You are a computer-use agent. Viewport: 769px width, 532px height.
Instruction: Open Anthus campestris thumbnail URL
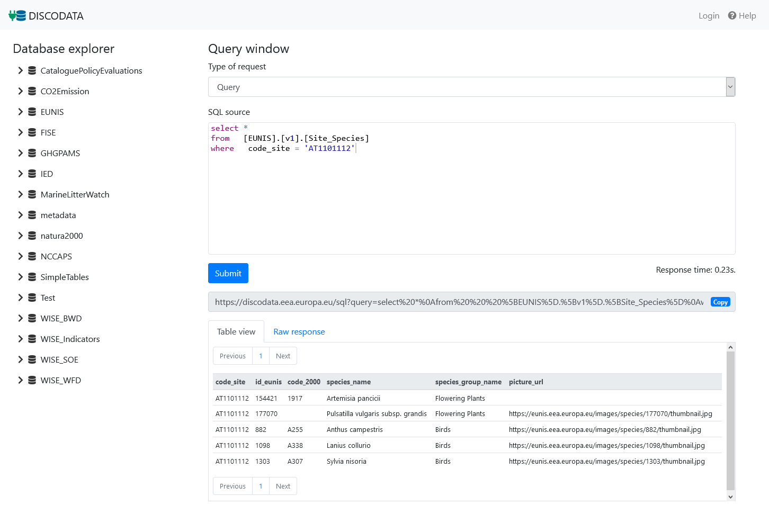click(x=605, y=429)
